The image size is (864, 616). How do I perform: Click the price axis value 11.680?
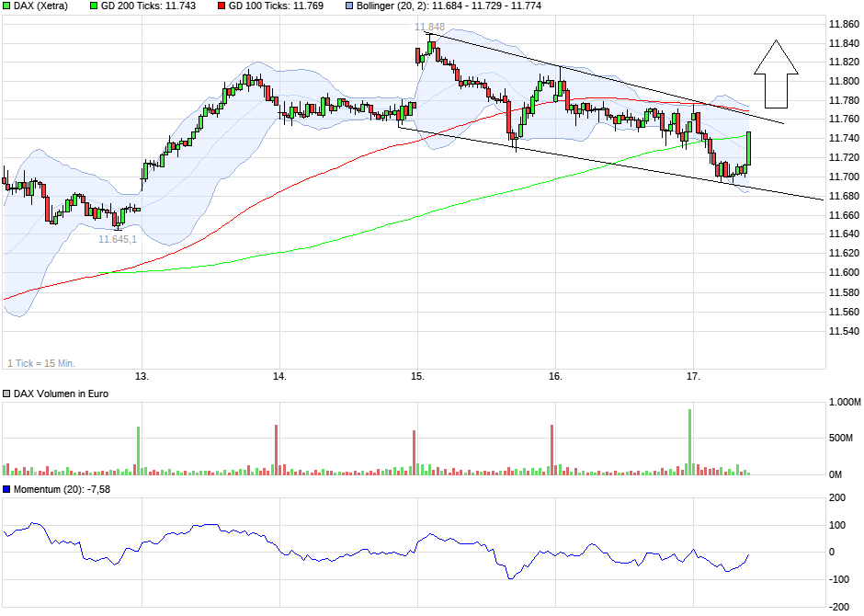844,196
